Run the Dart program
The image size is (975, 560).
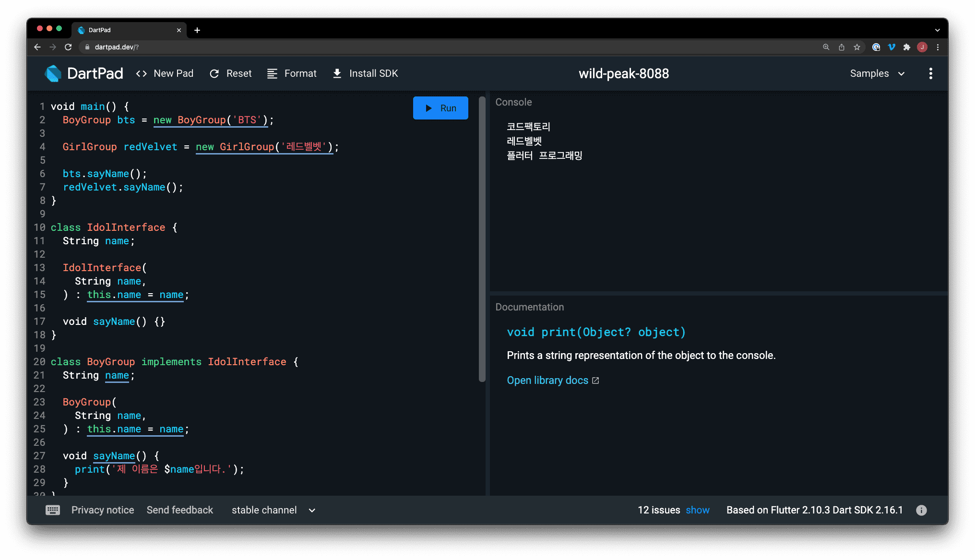[x=440, y=108]
